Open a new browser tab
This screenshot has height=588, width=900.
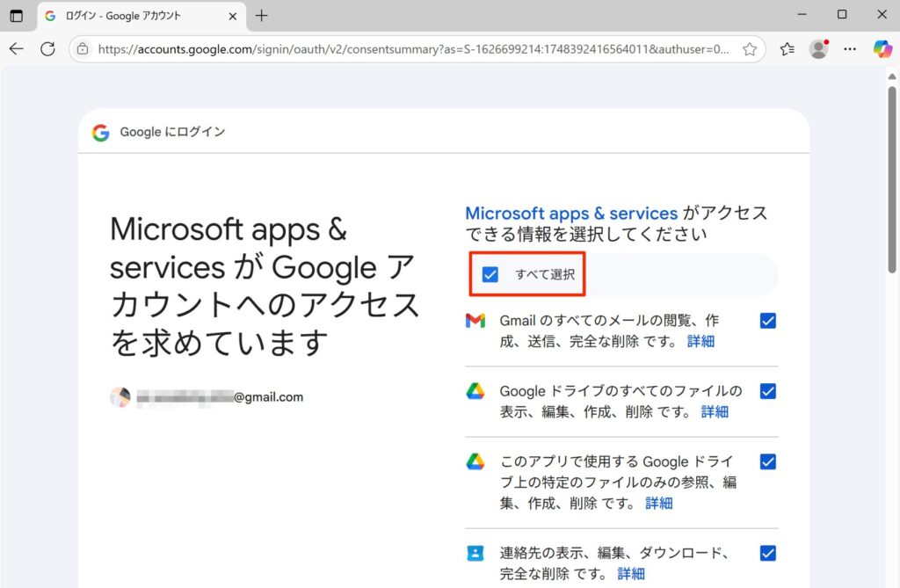click(x=262, y=16)
